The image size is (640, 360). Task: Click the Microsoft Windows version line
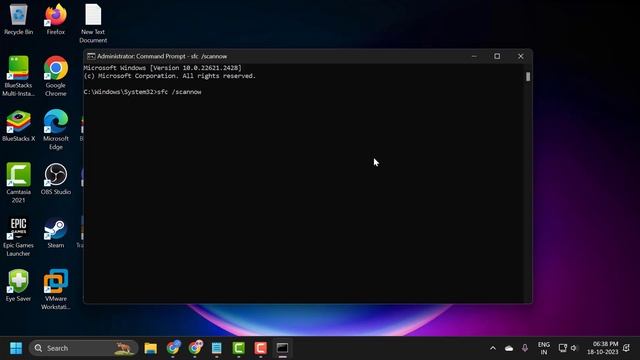162,68
